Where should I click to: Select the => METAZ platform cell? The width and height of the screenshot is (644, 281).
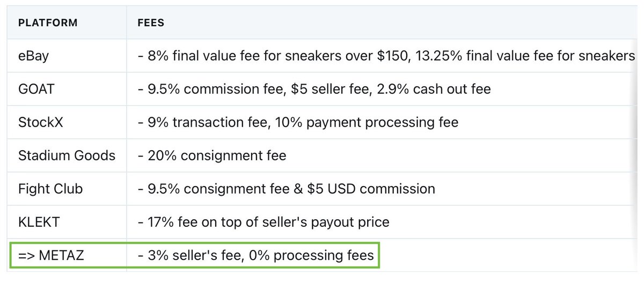pyautogui.click(x=67, y=255)
